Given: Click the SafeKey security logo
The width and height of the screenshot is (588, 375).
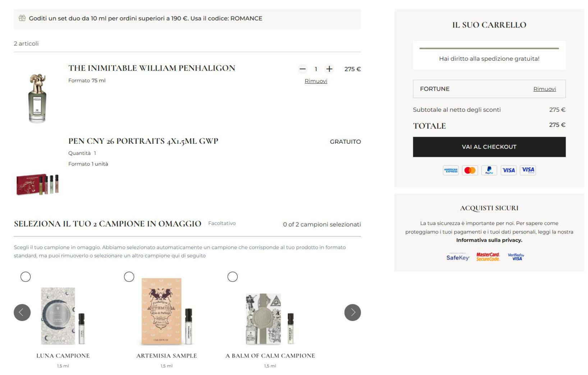Looking at the screenshot, I should (x=458, y=257).
